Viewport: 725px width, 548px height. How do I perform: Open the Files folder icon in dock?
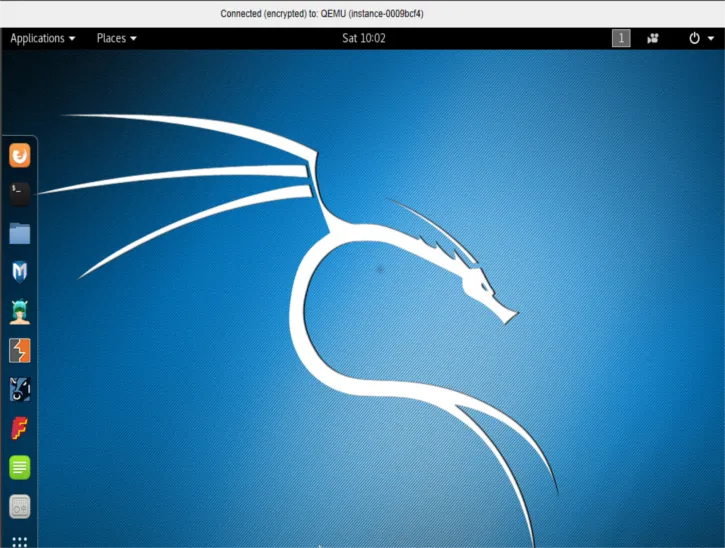pos(19,233)
